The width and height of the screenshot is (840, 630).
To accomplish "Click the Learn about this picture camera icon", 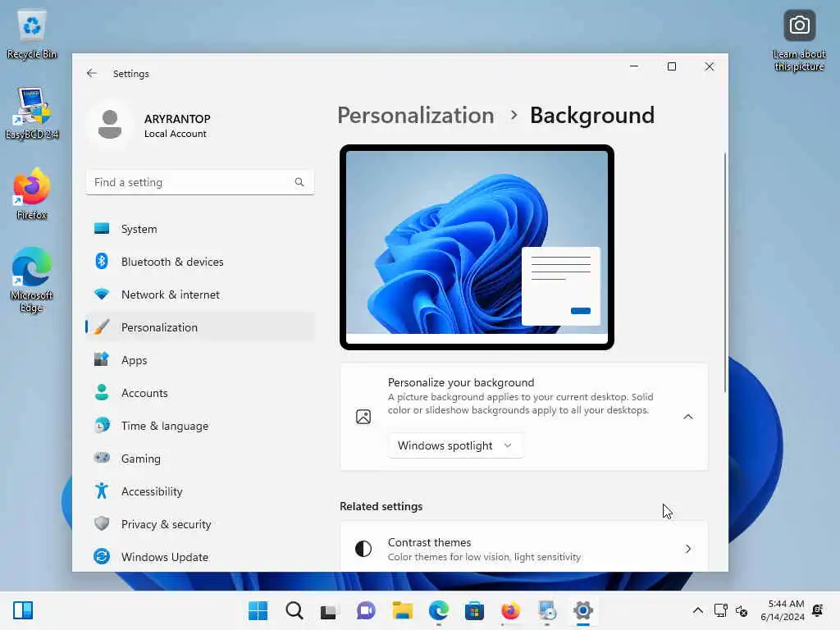I will pos(799,25).
